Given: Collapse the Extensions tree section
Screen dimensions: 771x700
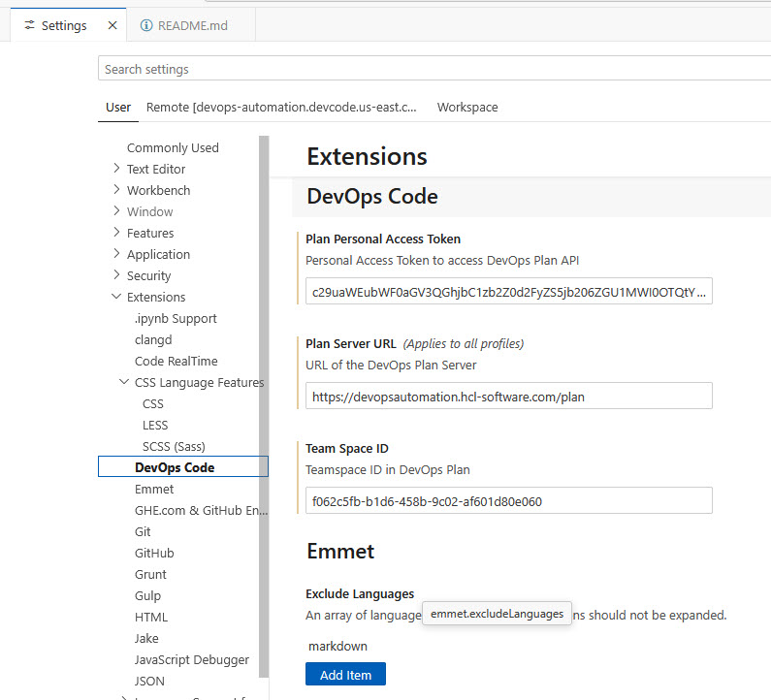Looking at the screenshot, I should [117, 297].
